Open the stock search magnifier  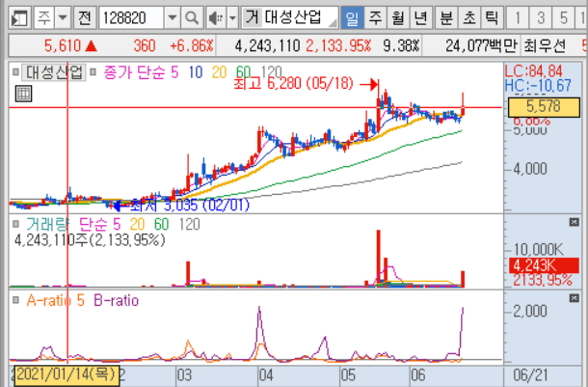coord(192,17)
